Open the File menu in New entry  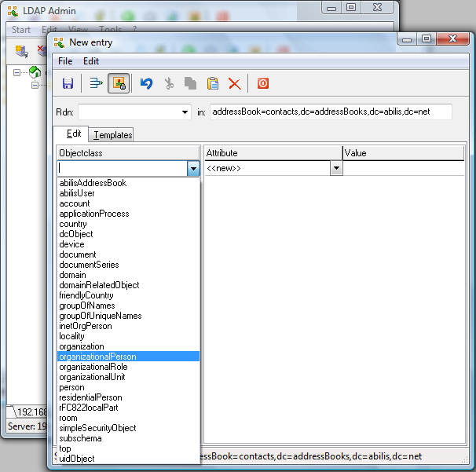[65, 61]
